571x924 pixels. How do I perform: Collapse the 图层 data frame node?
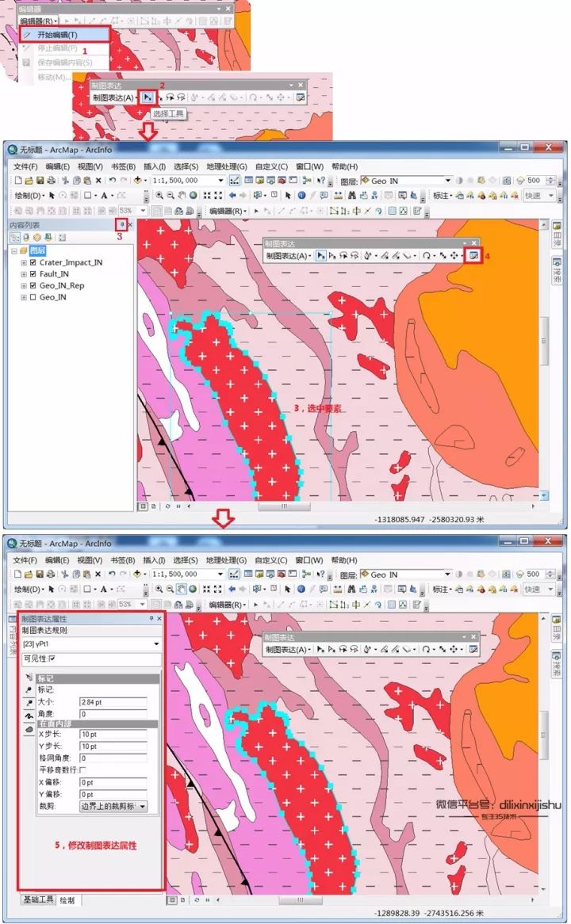pyautogui.click(x=15, y=250)
